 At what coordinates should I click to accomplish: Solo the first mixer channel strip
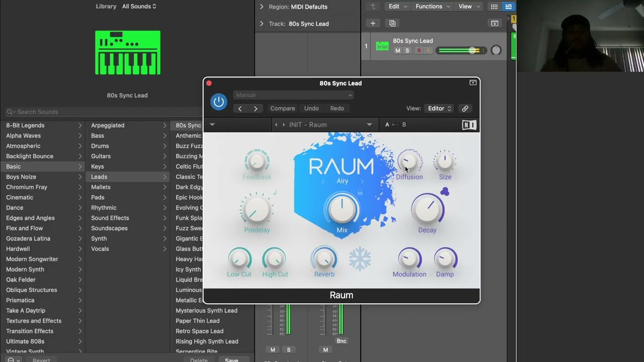(288, 350)
